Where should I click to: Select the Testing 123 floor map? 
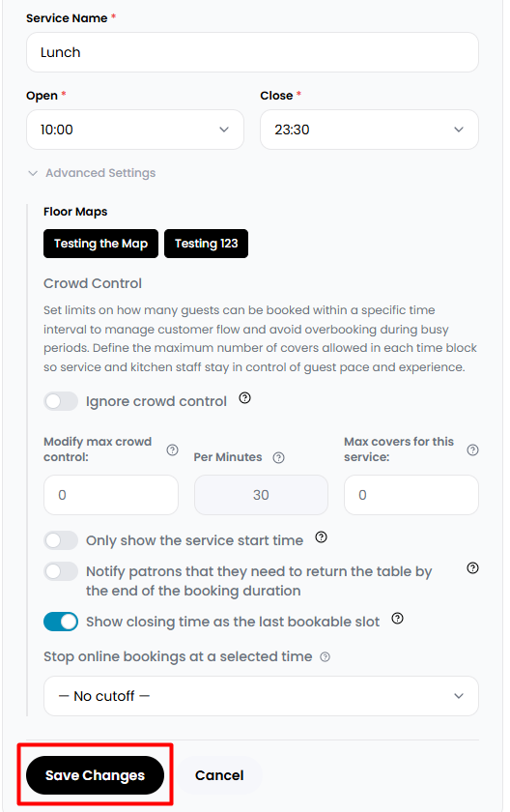point(207,244)
